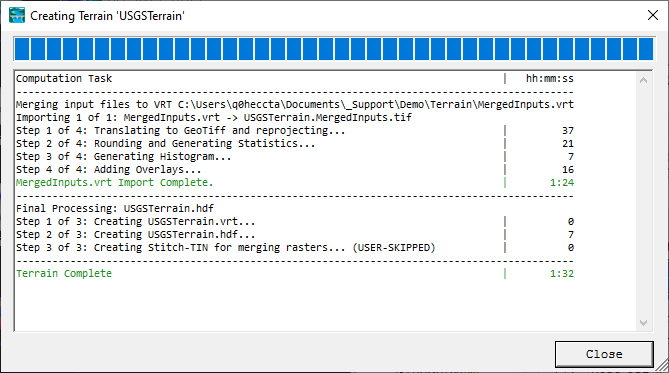Select 'Step 2 of 4: Rounding and Generating Statistics' line
This screenshot has width=669, height=373.
pos(166,143)
